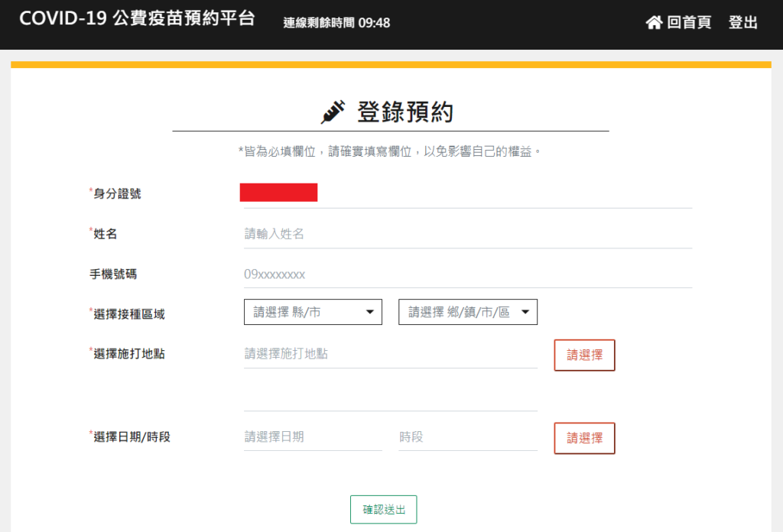Click the 連線剩餘時間 session timer
Screen dimensions: 783x532
point(336,23)
